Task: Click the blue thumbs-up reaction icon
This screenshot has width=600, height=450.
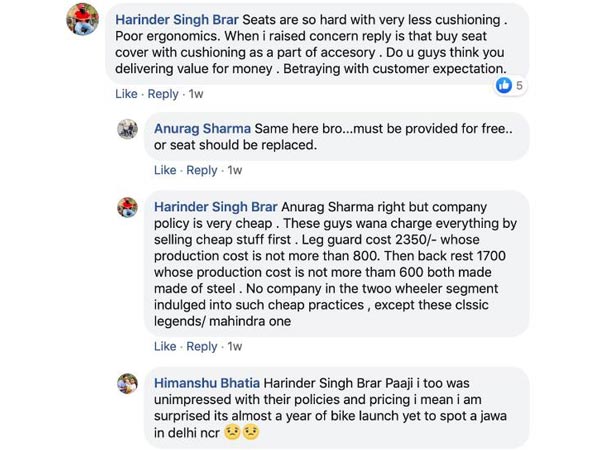Action: pos(504,86)
